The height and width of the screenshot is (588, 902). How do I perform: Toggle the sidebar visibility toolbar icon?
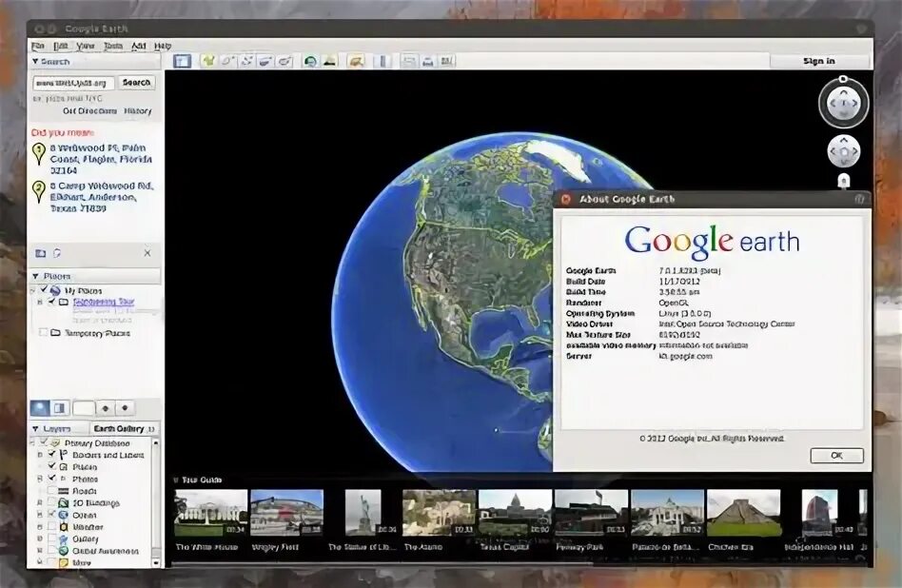click(183, 61)
